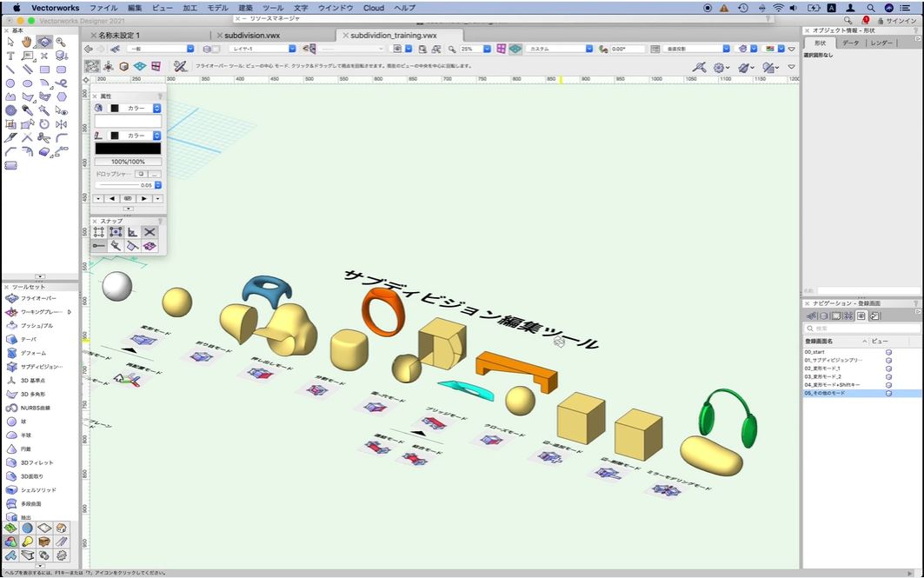
Task: Open the ファイル menu
Action: pos(103,8)
